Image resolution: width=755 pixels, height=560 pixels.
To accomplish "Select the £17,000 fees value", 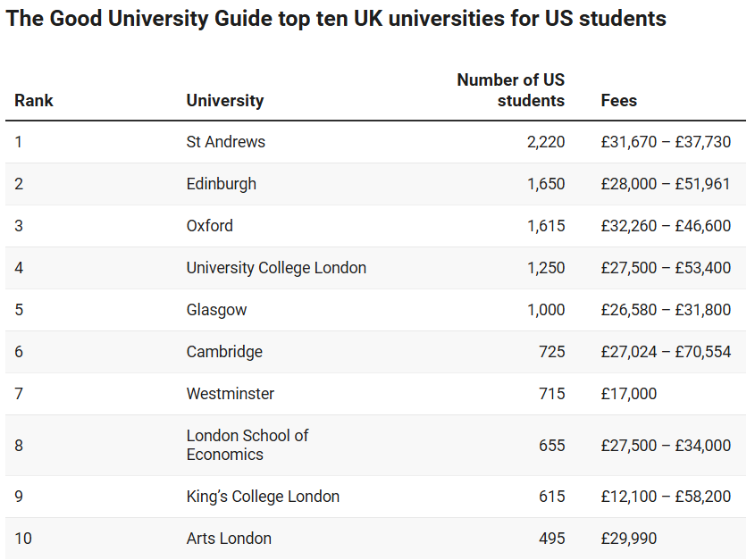I will click(628, 394).
